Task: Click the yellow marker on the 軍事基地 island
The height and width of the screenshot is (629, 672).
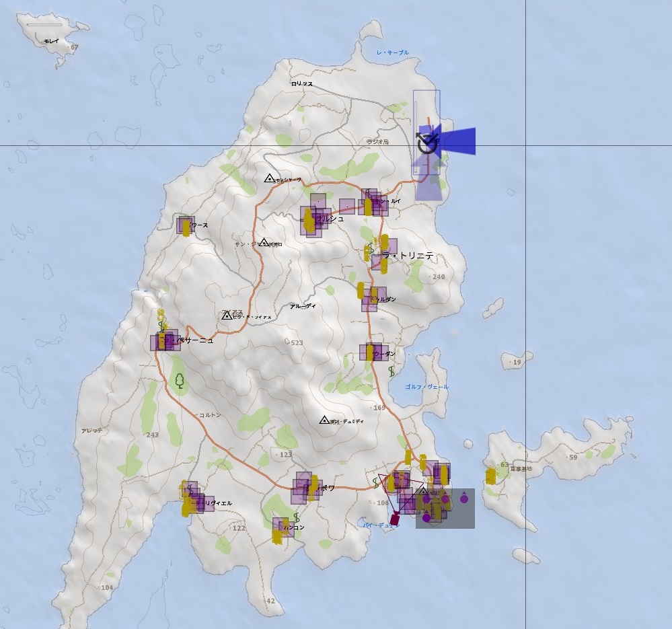Action: [490, 476]
